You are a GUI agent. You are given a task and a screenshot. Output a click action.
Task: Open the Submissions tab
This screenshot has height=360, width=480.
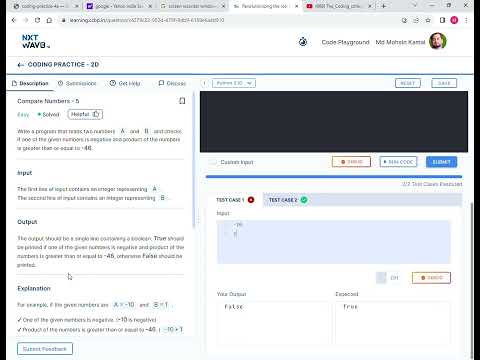[x=77, y=83]
